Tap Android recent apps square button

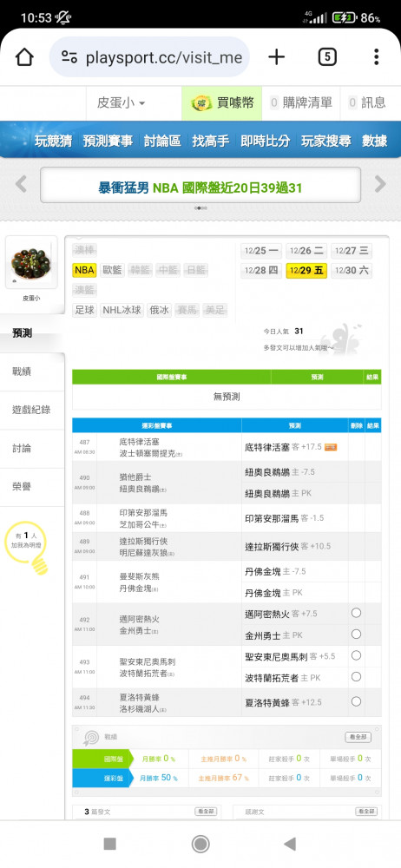pos(109,844)
